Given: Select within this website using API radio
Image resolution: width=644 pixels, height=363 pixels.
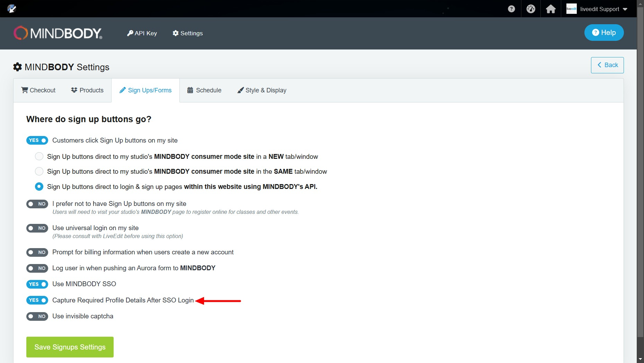Looking at the screenshot, I should 39,187.
